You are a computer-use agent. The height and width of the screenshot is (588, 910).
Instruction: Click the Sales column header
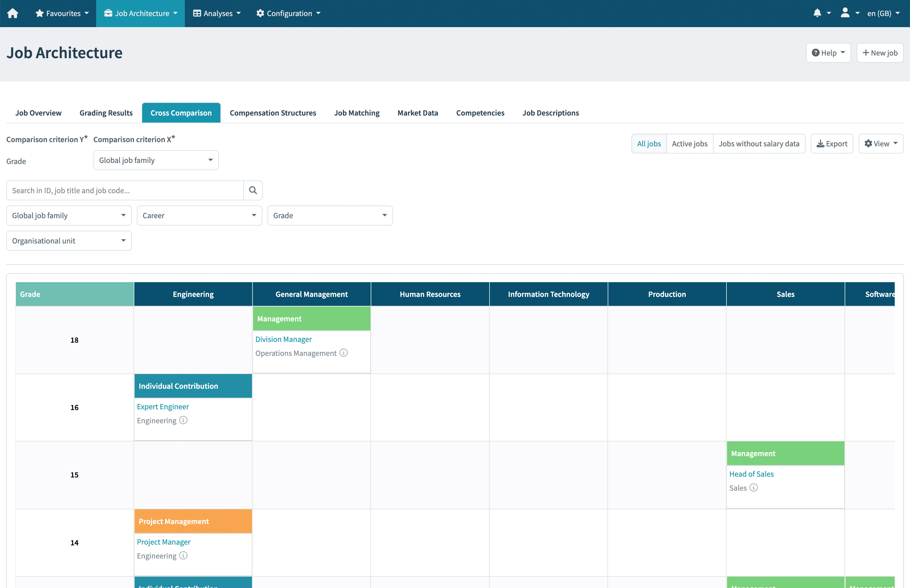tap(785, 294)
